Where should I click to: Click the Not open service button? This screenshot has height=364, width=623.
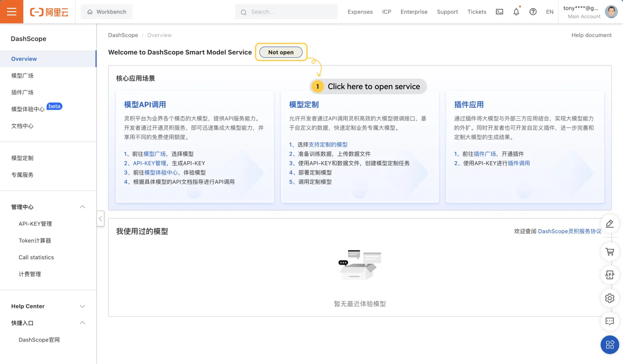[x=281, y=52]
